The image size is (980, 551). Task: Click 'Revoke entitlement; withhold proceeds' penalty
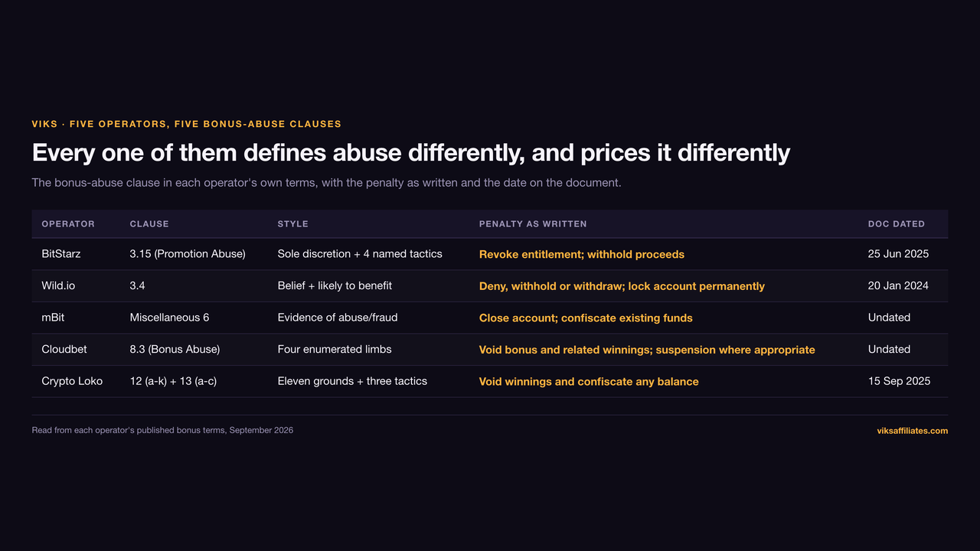pyautogui.click(x=582, y=254)
